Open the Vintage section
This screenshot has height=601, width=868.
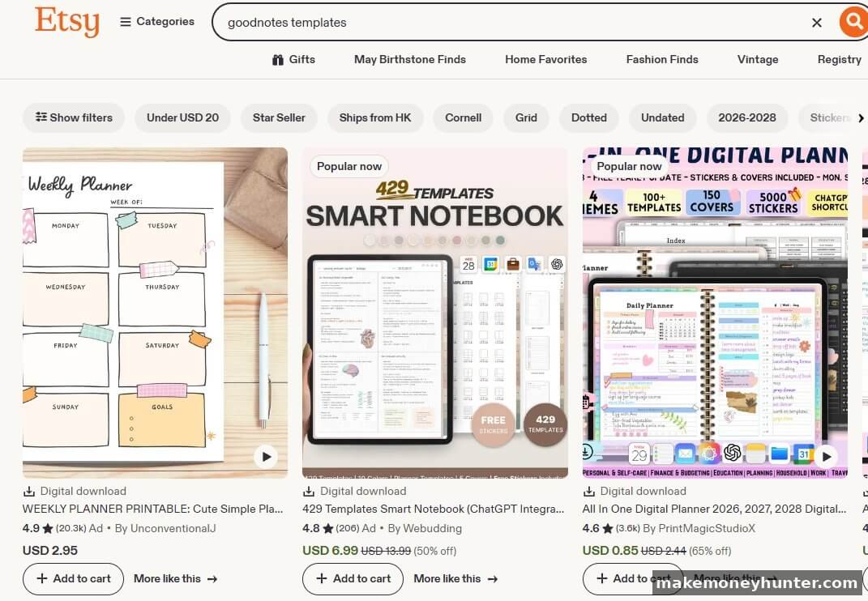(757, 59)
